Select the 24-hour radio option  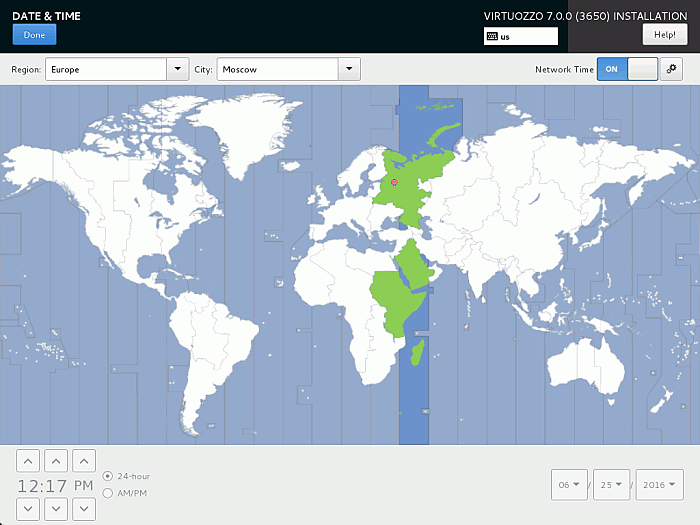(x=108, y=476)
